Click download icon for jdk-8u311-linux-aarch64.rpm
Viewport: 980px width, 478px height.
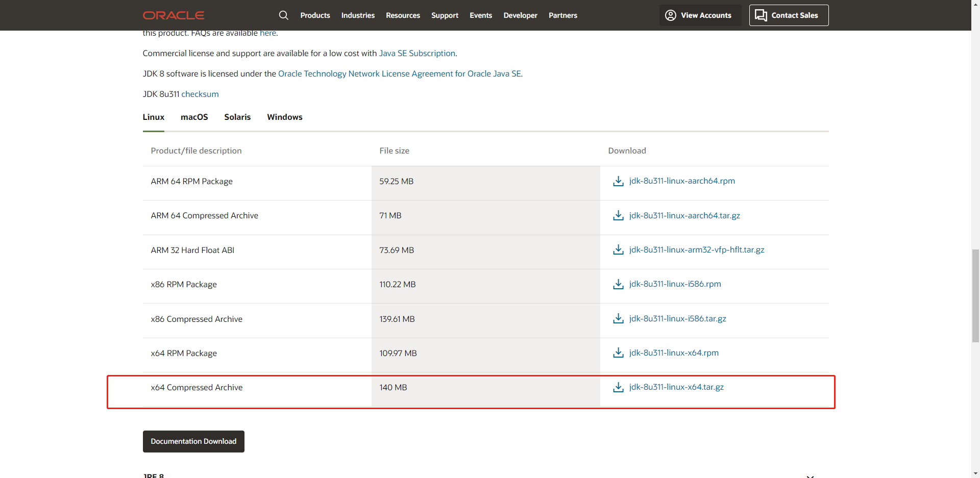coord(618,181)
